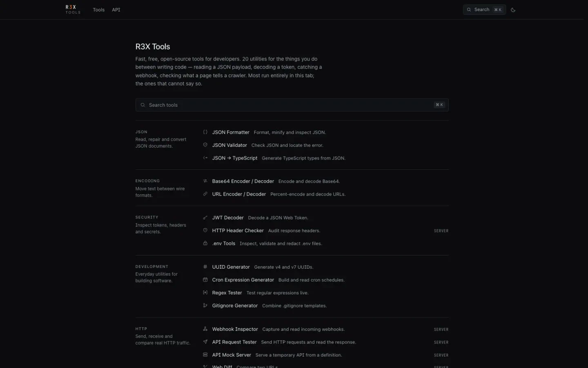The image size is (588, 368).
Task: Open the Tools nav menu item
Action: click(x=98, y=10)
